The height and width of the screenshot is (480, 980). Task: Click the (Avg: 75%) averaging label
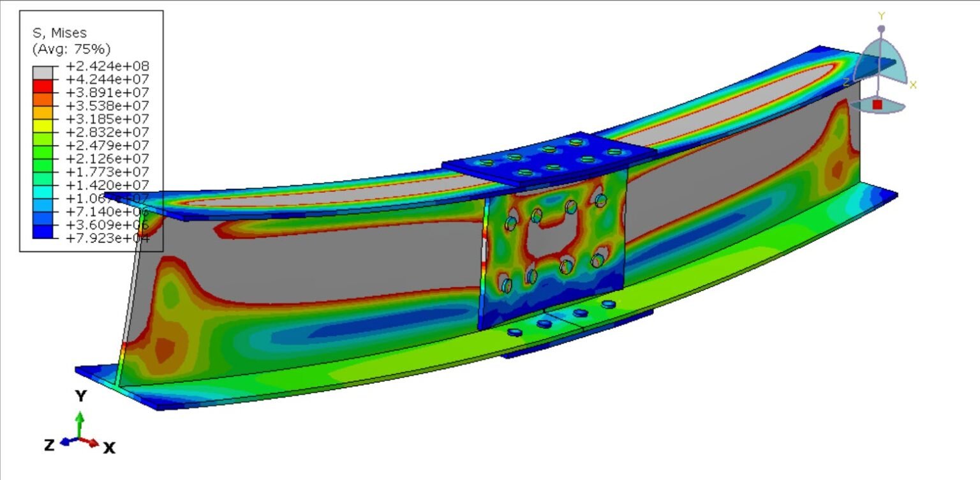click(72, 49)
